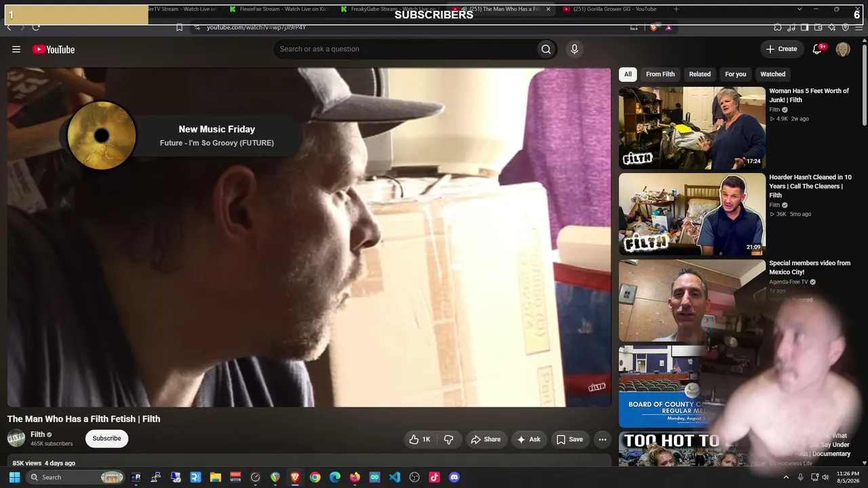Click the "465K subscribers" count text
This screenshot has width=868, height=488.
52,444
